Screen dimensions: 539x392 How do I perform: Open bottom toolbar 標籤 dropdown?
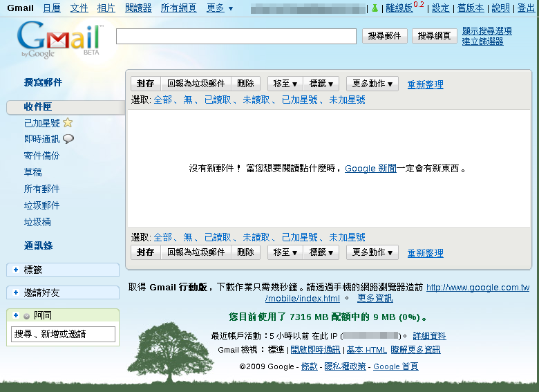321,252
